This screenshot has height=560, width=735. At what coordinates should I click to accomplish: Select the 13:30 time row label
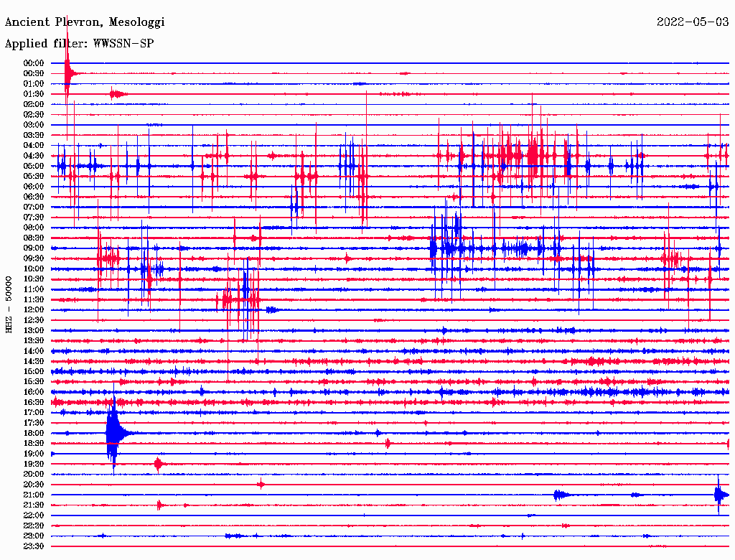[x=34, y=341]
